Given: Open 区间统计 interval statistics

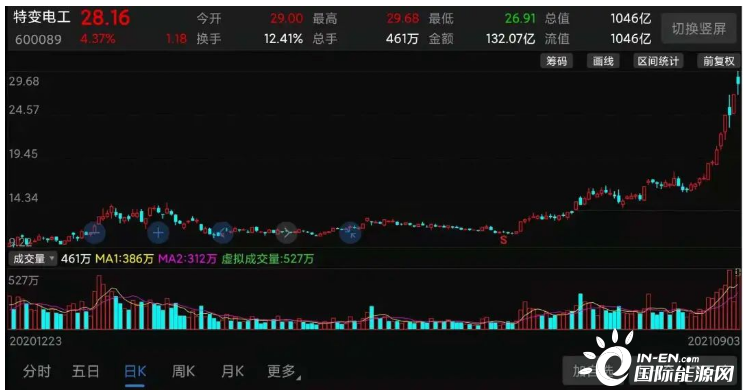Looking at the screenshot, I should 658,61.
